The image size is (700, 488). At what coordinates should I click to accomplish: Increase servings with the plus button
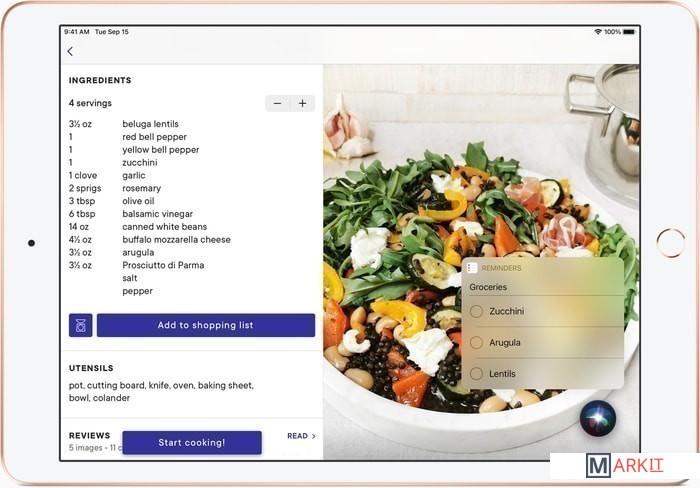(302, 103)
